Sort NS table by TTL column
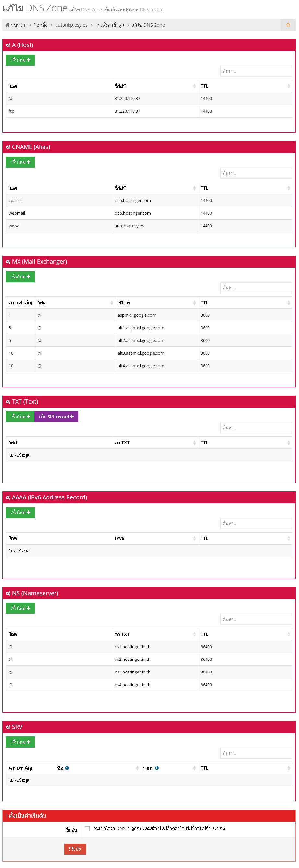299x868 pixels. click(288, 635)
